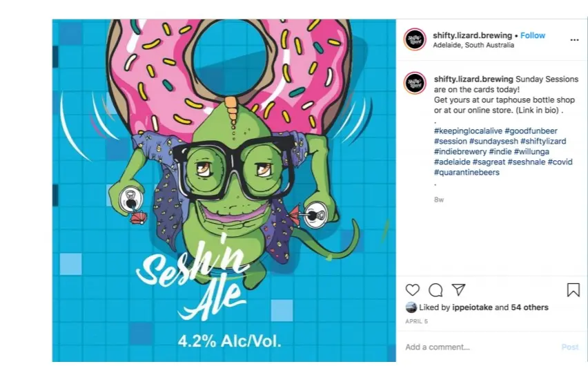588x373 pixels.
Task: Click ippeiotake's small avatar next to likes
Action: (411, 307)
